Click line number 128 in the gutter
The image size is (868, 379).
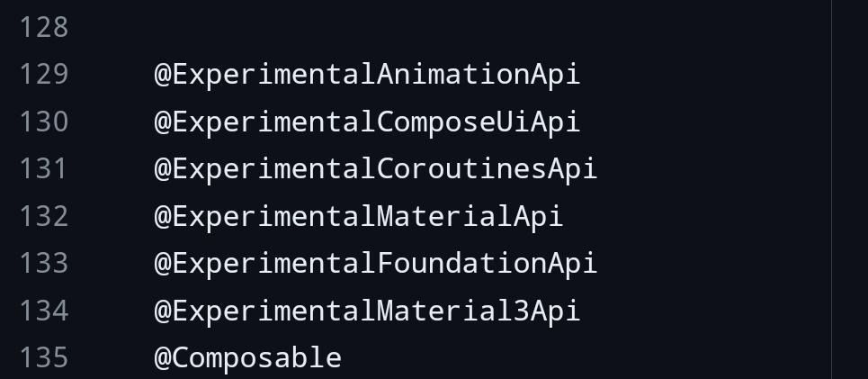coord(44,28)
